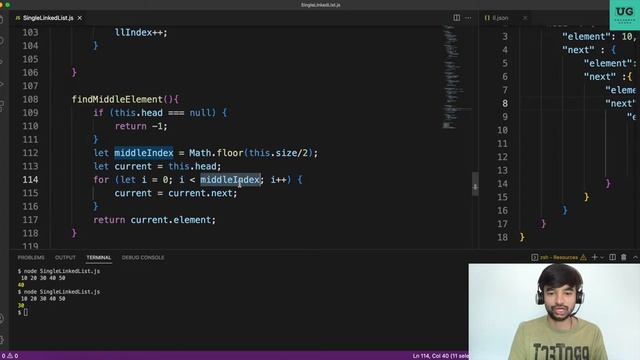Open the launch profile dropdown beside plus
This screenshot has height=360, width=640.
[x=602, y=257]
